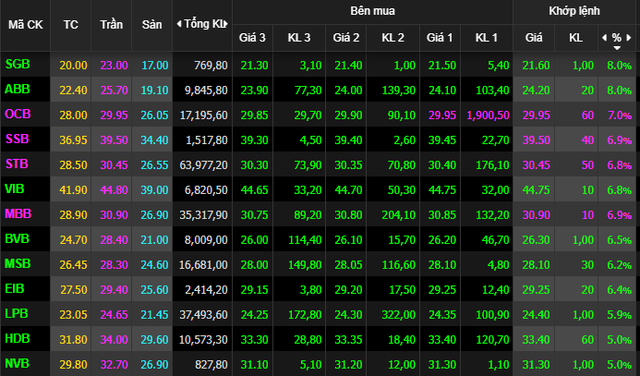This screenshot has width=640, height=376.
Task: Select the NVB ticker
Action: pos(17,363)
